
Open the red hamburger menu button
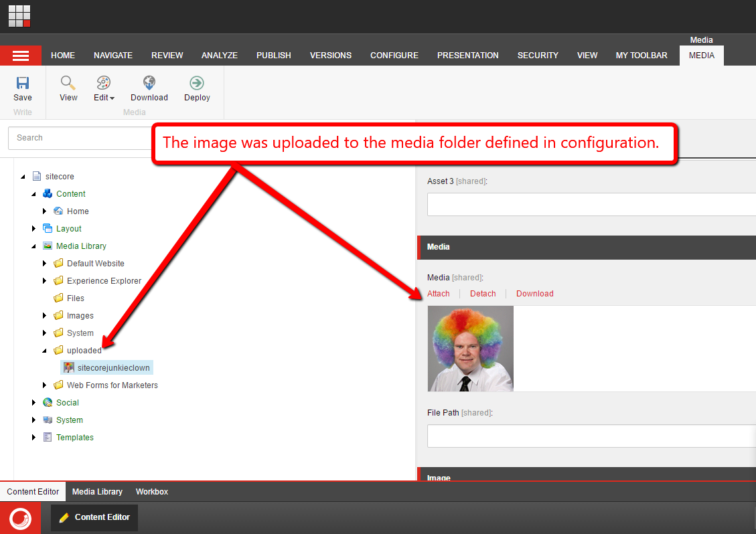(21, 56)
